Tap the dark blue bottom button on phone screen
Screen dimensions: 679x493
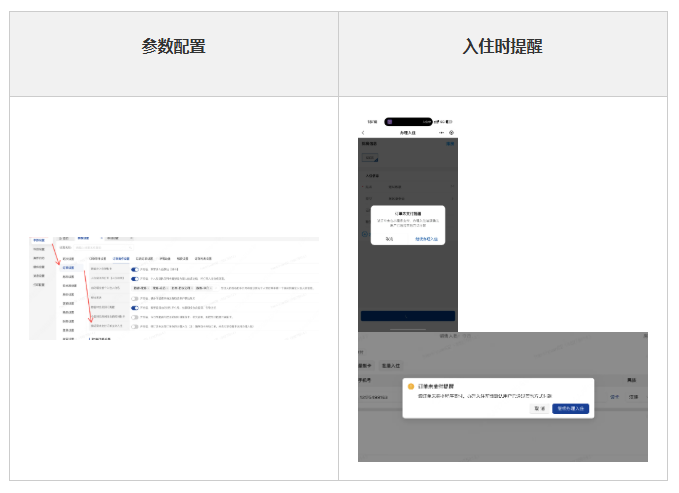click(x=407, y=316)
